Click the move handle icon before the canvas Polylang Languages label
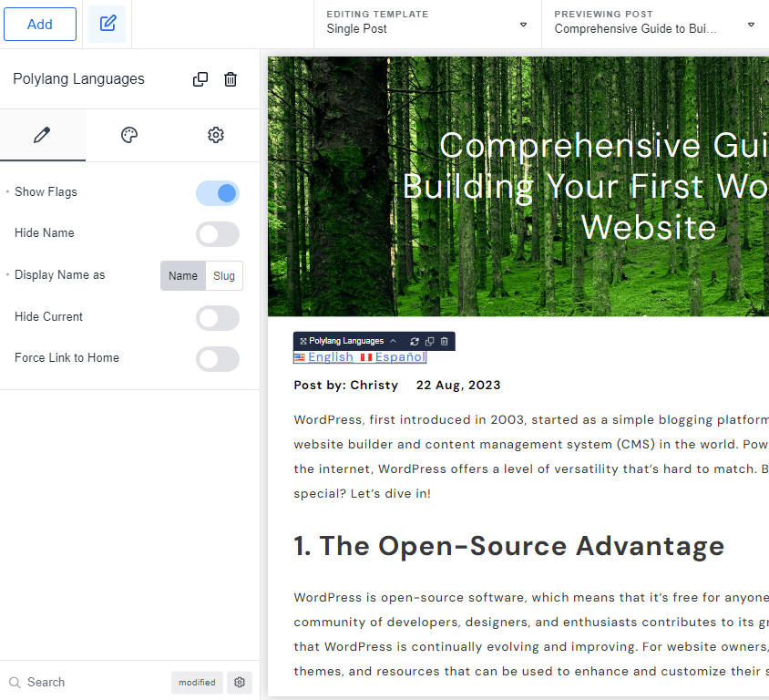 (303, 342)
